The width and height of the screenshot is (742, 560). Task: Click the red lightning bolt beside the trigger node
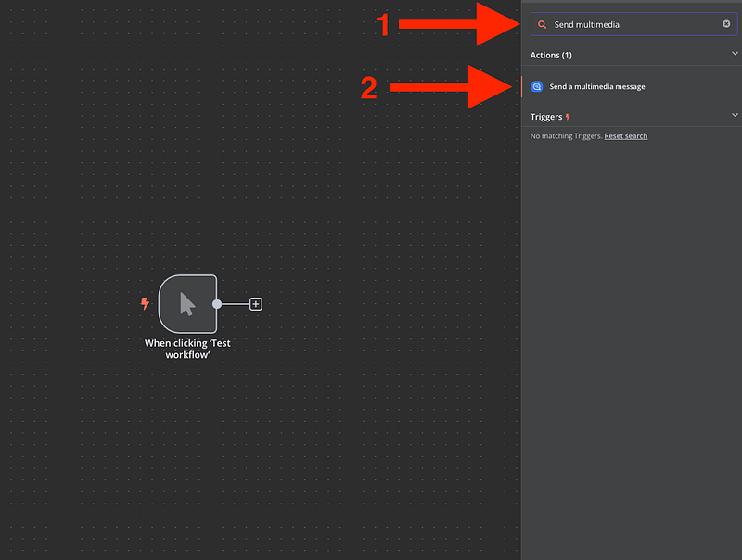145,303
